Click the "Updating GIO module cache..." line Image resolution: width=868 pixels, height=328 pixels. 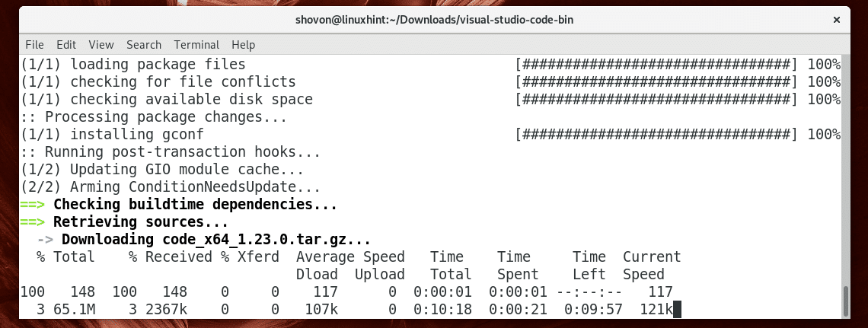click(x=187, y=170)
